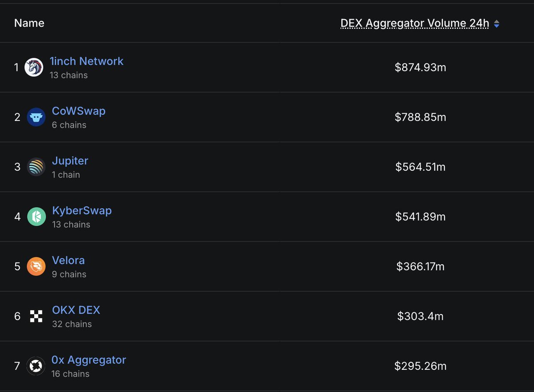Select the $564.51m volume value
This screenshot has width=534, height=392.
pos(421,167)
